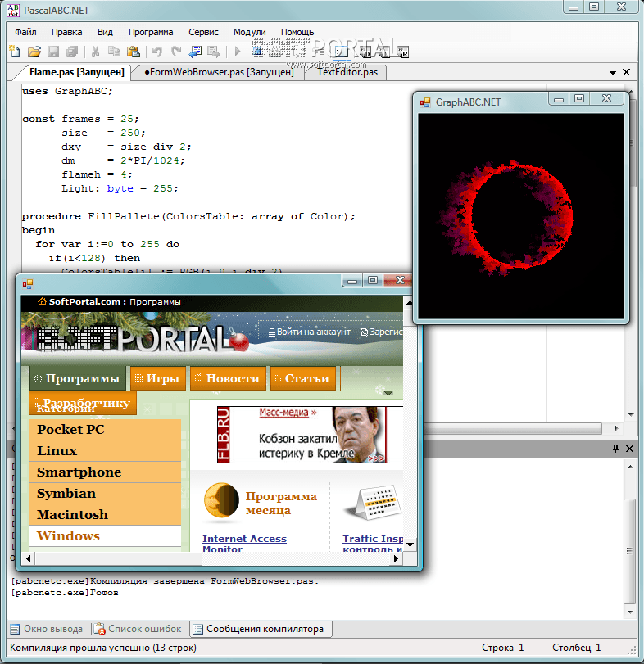The width and height of the screenshot is (644, 664).
Task: Switch to TextEditor.pas tab
Action: click(x=347, y=72)
